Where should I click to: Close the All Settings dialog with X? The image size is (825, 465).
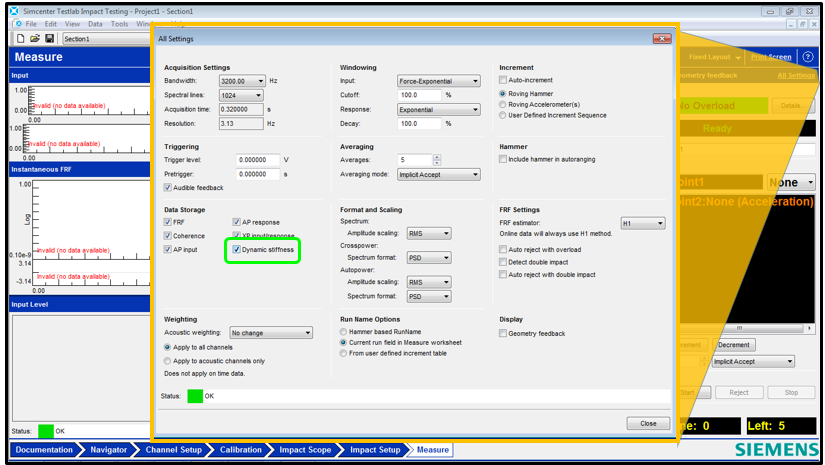[x=661, y=38]
